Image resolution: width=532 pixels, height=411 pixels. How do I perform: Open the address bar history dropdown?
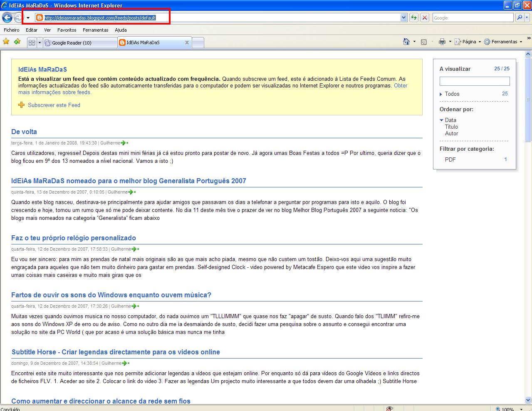403,17
